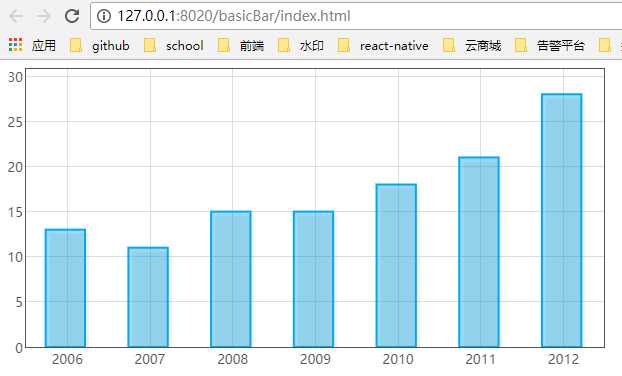622x376 pixels.
Task: Select the 2009 bar in the chart
Action: (x=313, y=279)
